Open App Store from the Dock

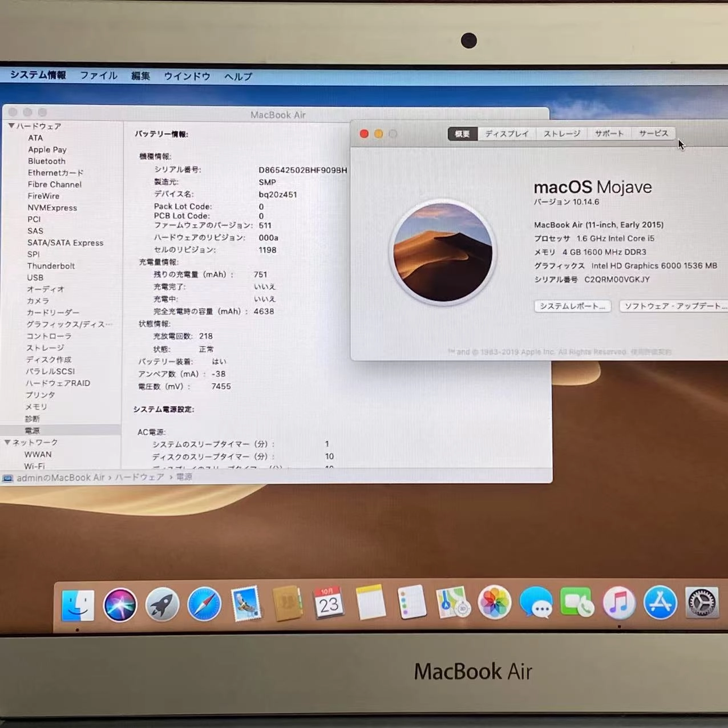pos(660,603)
